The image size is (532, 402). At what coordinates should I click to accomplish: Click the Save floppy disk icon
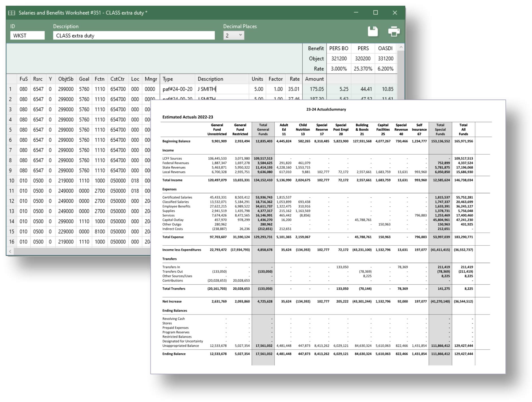pos(372,31)
